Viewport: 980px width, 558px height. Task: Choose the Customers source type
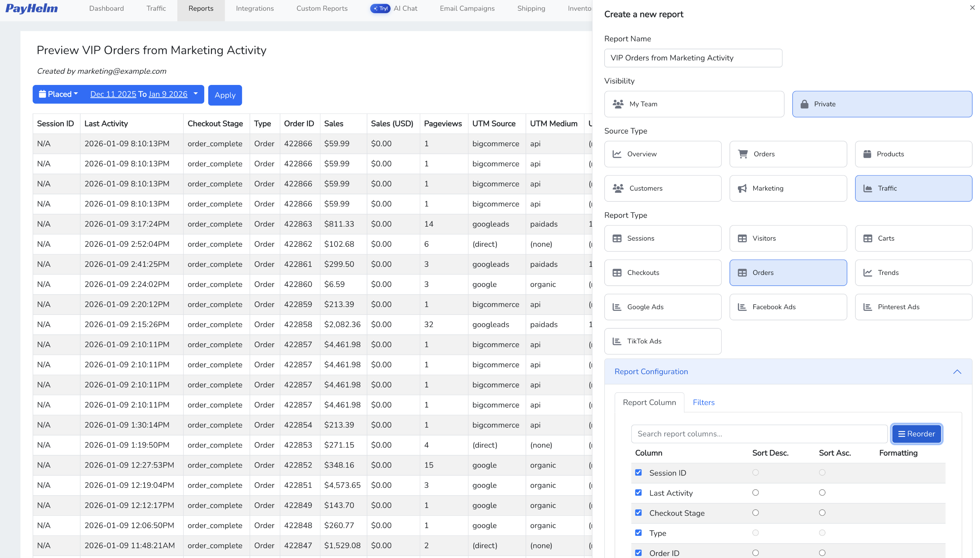[x=662, y=188]
